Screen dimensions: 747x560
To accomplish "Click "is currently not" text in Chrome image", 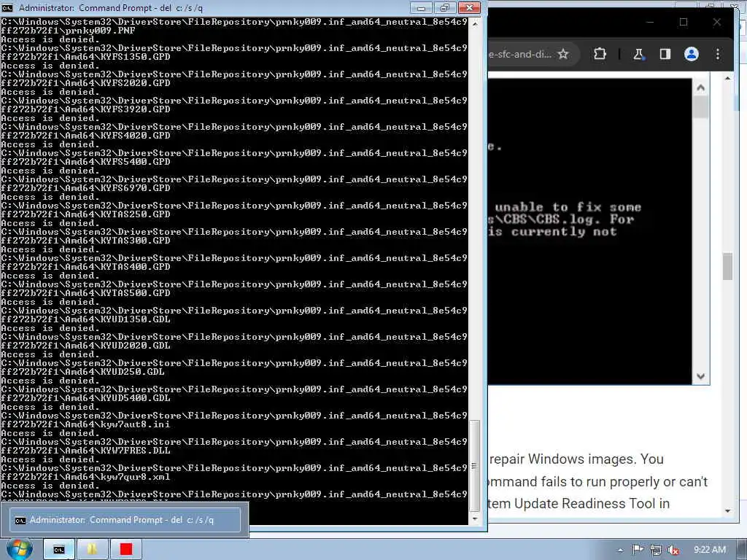I will [553, 232].
